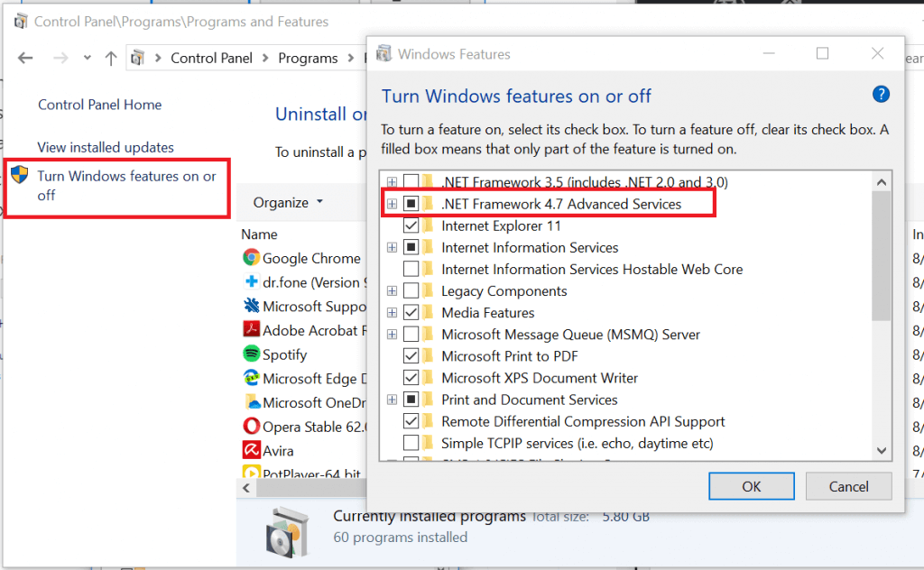Viewport: 924px width, 570px height.
Task: Expand the Internet Information Services node
Action: (392, 247)
